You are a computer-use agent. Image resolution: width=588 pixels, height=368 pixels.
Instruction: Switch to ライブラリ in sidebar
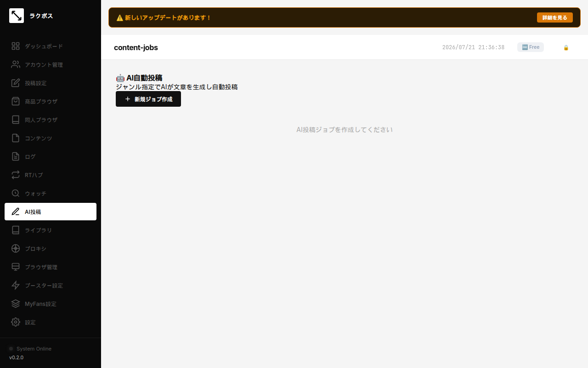pos(51,230)
